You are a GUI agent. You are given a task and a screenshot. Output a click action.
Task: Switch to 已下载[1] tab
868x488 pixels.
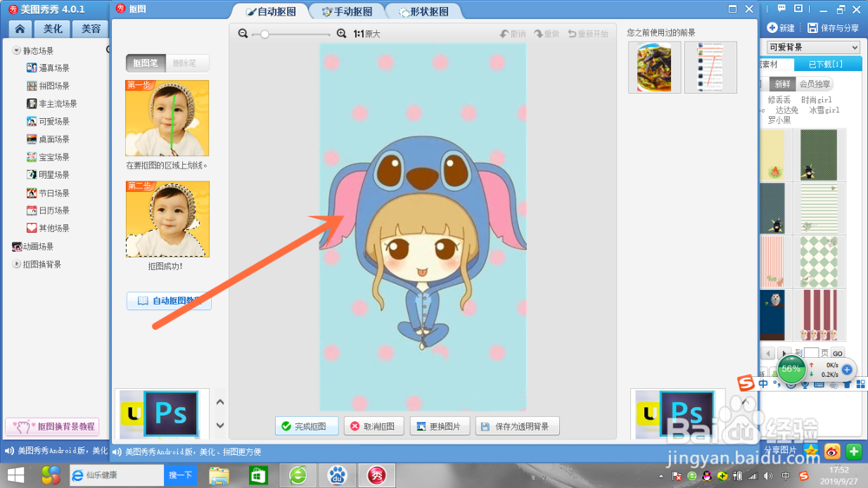[825, 64]
